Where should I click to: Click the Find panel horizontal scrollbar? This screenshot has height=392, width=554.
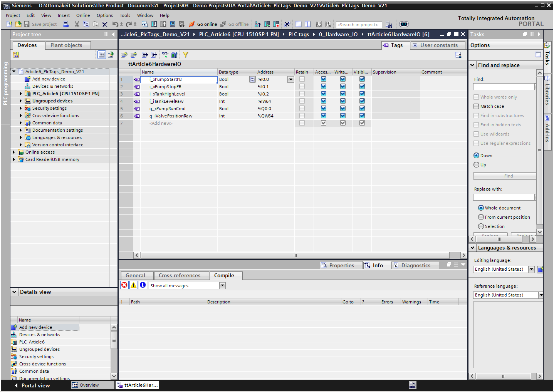502,239
